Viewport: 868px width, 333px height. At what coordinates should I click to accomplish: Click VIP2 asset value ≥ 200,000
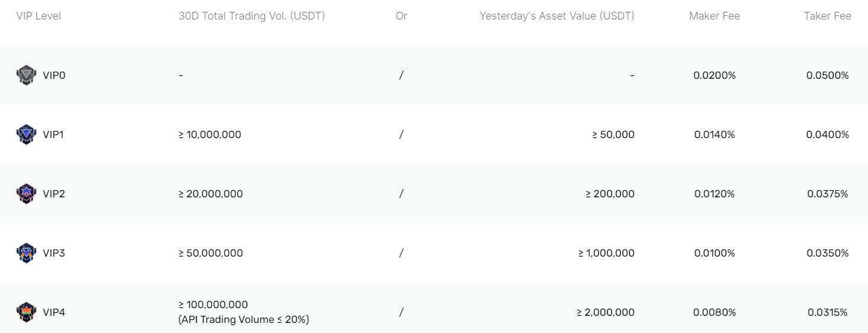tap(610, 194)
